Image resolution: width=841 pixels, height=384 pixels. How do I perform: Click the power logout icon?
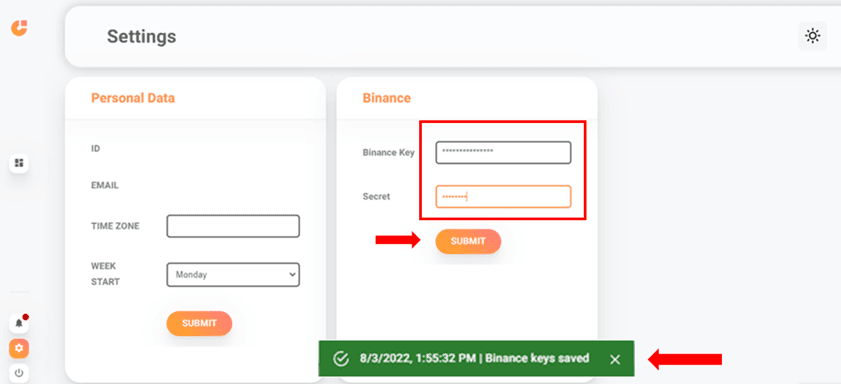coord(19,373)
